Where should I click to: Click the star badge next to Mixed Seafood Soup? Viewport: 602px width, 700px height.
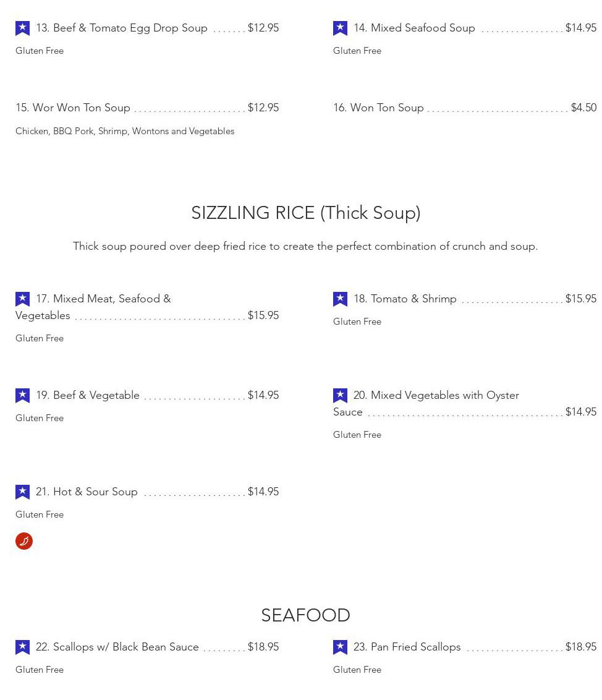[340, 28]
